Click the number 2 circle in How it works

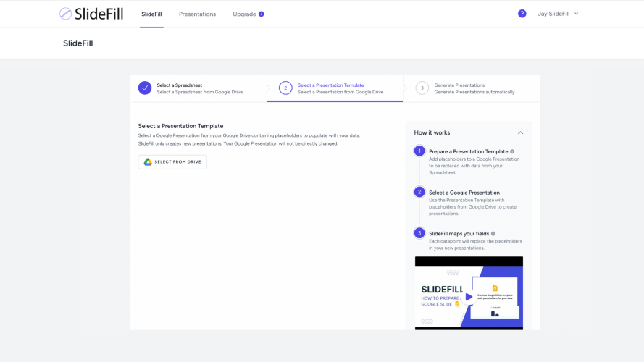[419, 192]
